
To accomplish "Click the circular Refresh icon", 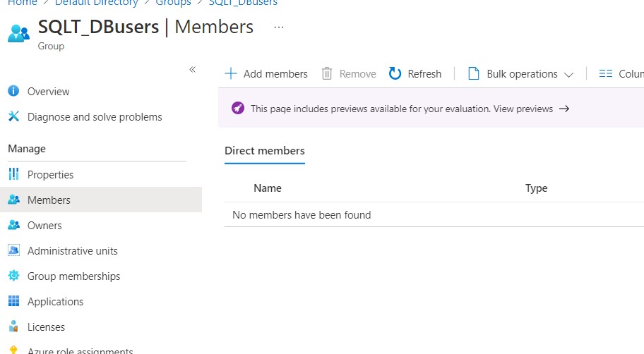I will (395, 73).
